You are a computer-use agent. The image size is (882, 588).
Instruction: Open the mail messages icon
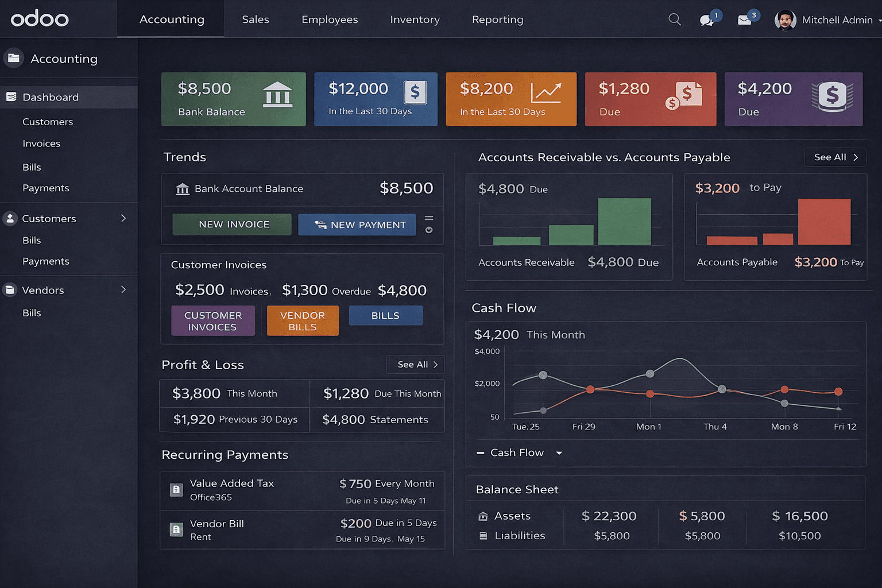pyautogui.click(x=745, y=20)
